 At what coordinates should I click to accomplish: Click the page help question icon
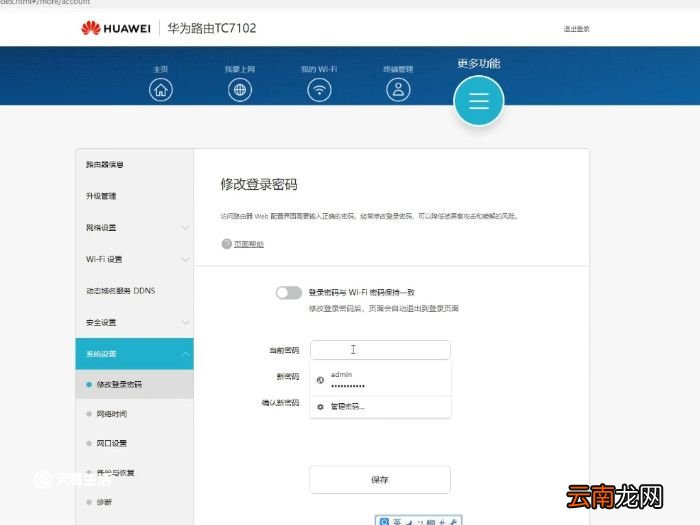point(226,244)
